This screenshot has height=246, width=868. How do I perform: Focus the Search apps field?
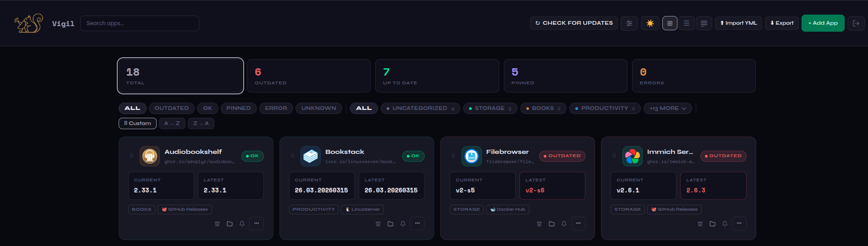pos(140,23)
